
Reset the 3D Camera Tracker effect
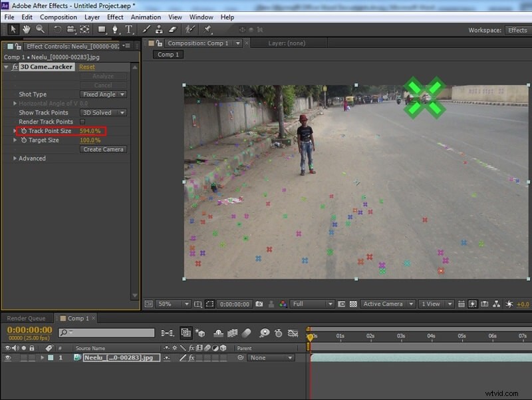[86, 67]
